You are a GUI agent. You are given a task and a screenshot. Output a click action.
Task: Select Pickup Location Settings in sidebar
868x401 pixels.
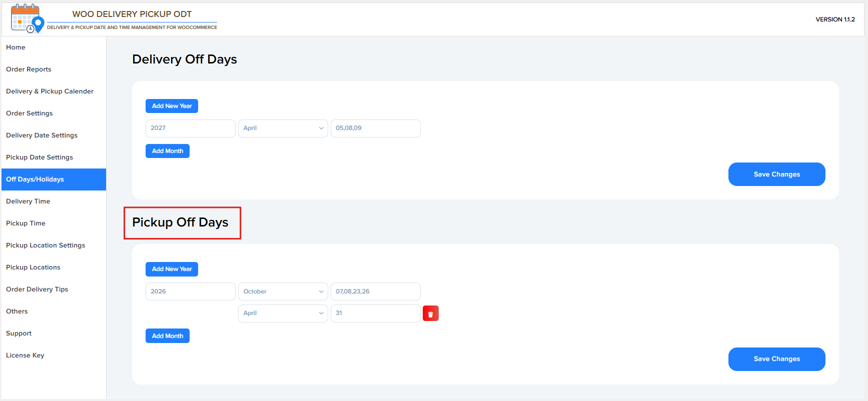46,245
